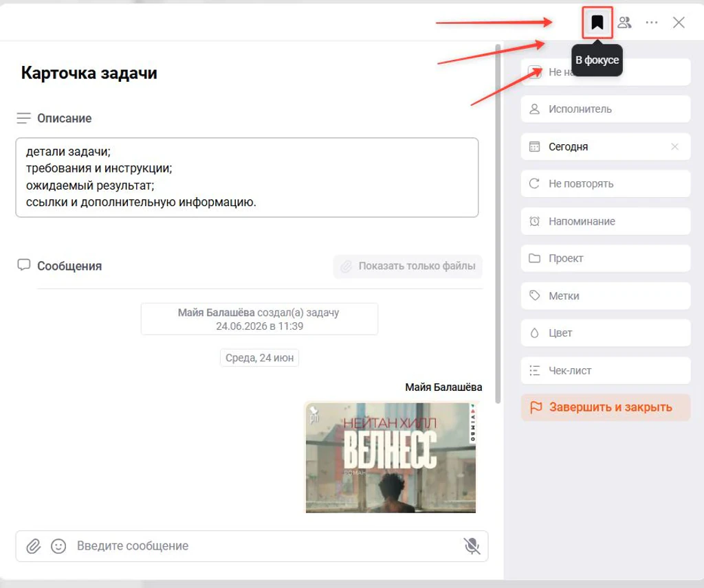This screenshot has width=704, height=588.
Task: Click the 'создал(а) задачу' system message
Action: pyautogui.click(x=259, y=319)
